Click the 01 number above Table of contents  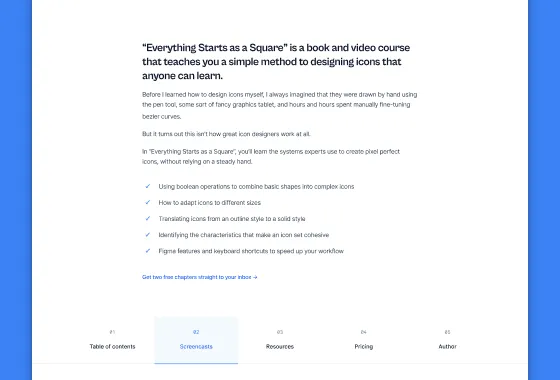point(112,332)
